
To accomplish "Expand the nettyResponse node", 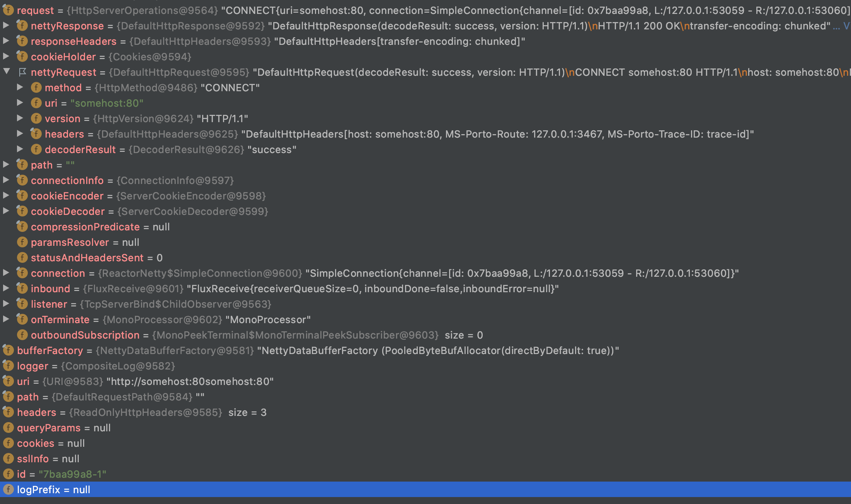I will [5, 26].
